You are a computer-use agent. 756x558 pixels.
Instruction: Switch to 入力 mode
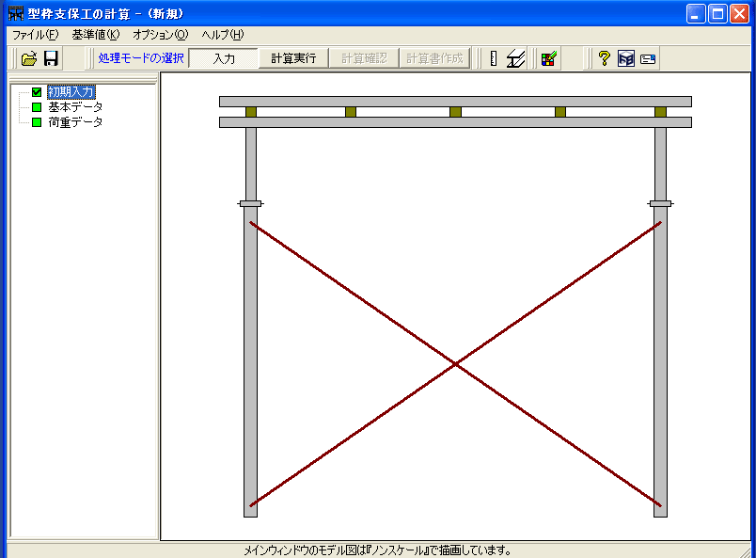coord(224,58)
